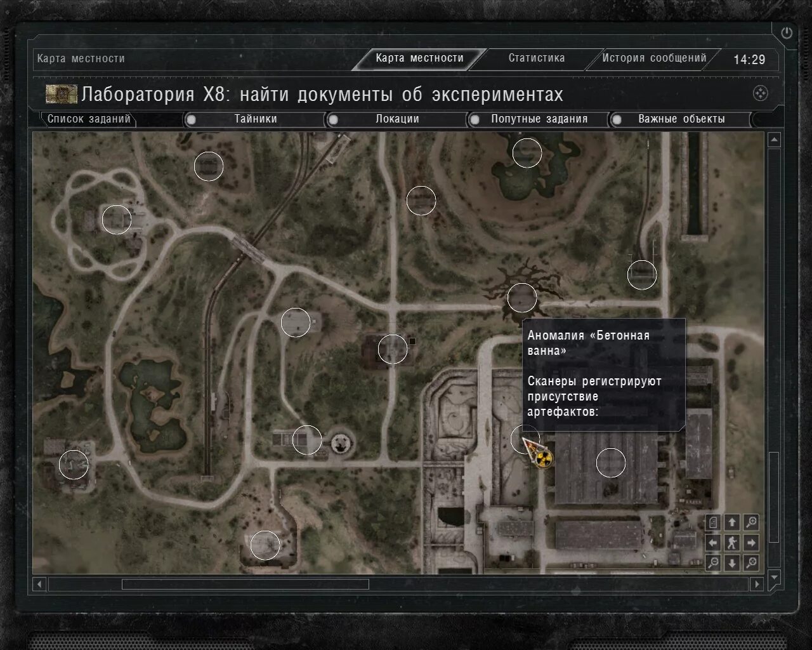This screenshot has width=812, height=650.
Task: Click the task title Лаборатория X8 text
Action: click(322, 95)
